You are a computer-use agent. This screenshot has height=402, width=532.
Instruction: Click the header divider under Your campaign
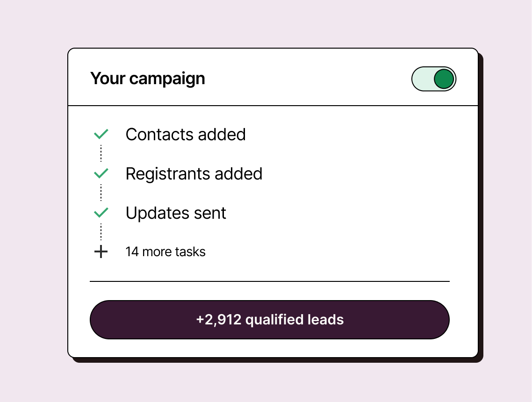[273, 106]
